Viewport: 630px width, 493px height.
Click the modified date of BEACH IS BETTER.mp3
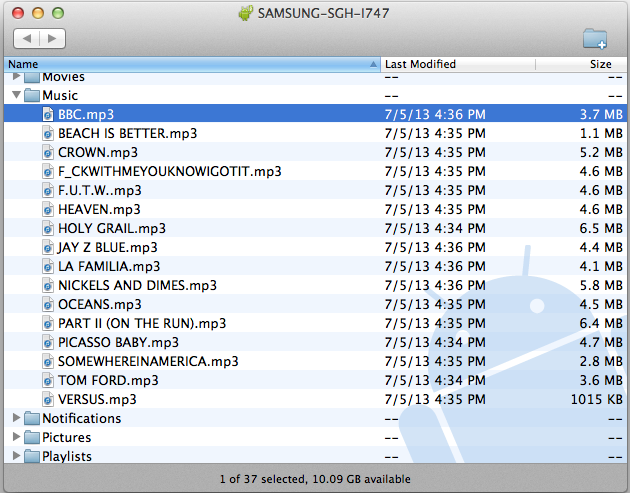(435, 133)
